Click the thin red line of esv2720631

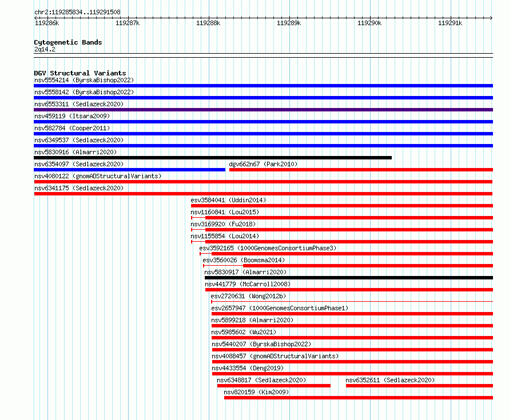point(352,302)
